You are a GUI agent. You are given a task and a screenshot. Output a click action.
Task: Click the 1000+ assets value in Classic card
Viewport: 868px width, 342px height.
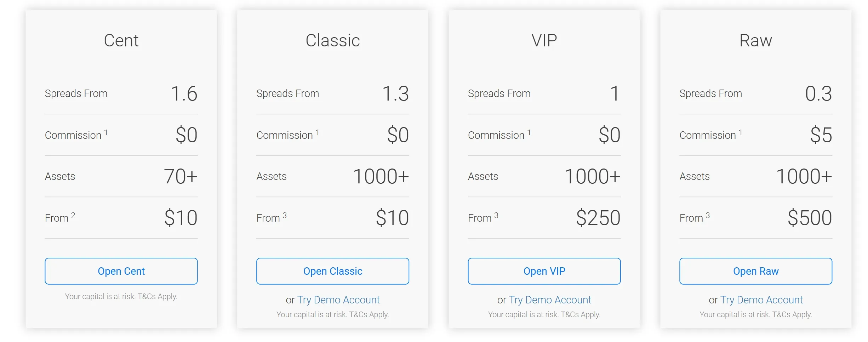[x=380, y=176]
